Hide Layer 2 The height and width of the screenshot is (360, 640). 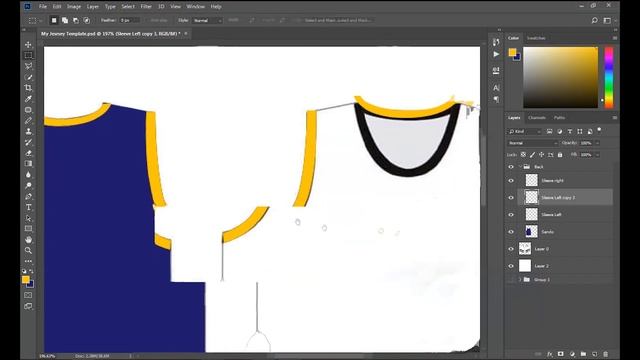(511, 266)
